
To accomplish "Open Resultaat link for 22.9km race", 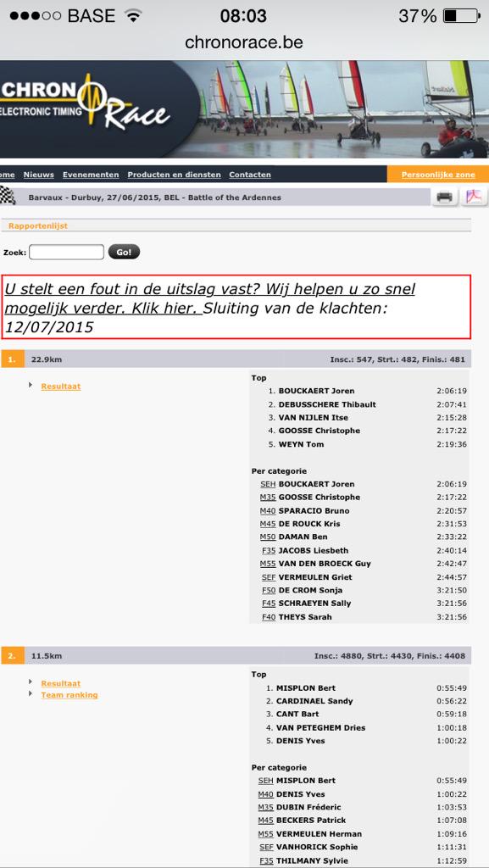I will click(61, 387).
